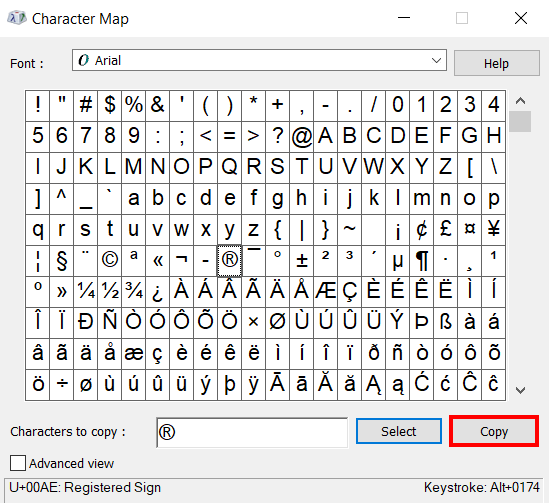This screenshot has height=503, width=549.
Task: Choose the pilcrow ¶ character
Action: [422, 261]
